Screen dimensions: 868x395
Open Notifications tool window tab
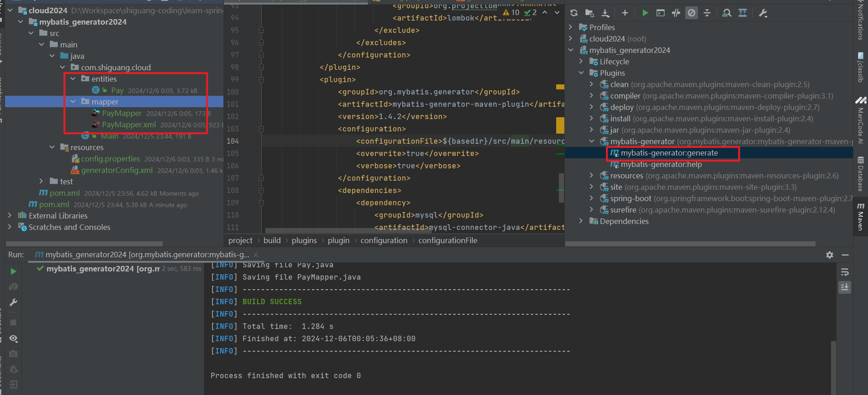[x=860, y=20]
